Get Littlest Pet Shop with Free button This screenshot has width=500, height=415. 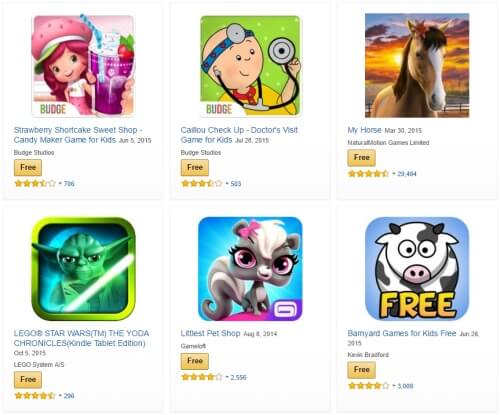195,361
